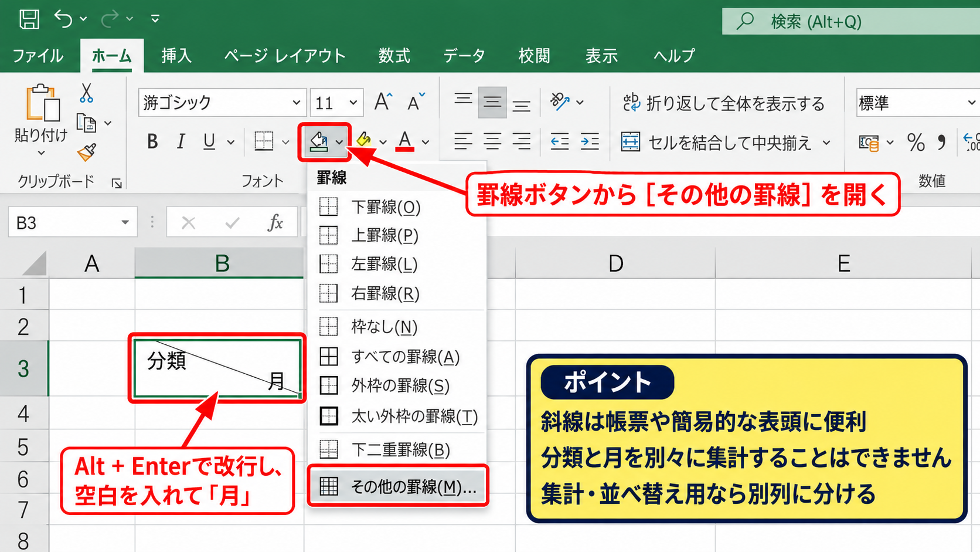Screen dimensions: 980x552
Task: Switch to the 挿入 tab
Action: tap(176, 56)
